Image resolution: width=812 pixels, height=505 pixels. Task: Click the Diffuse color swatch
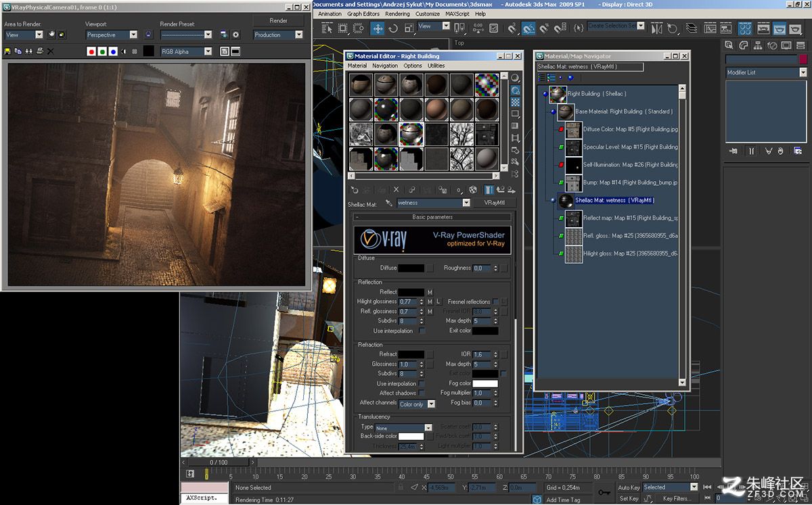tap(411, 268)
